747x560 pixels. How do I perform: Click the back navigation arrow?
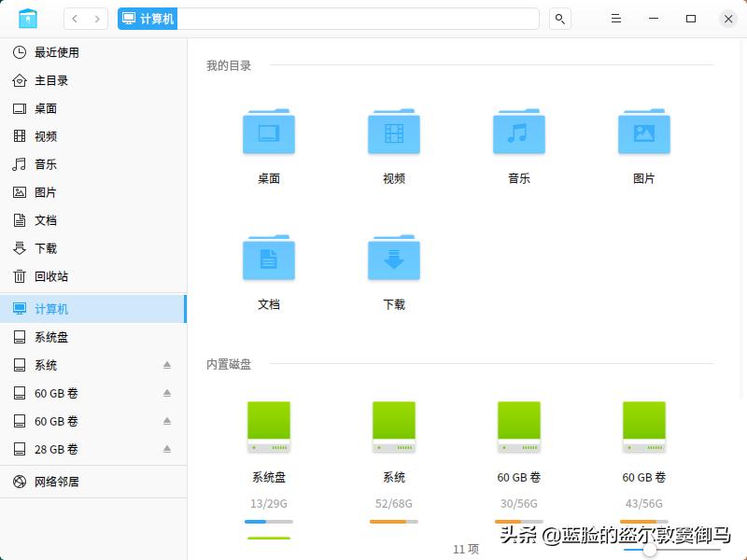coord(74,18)
